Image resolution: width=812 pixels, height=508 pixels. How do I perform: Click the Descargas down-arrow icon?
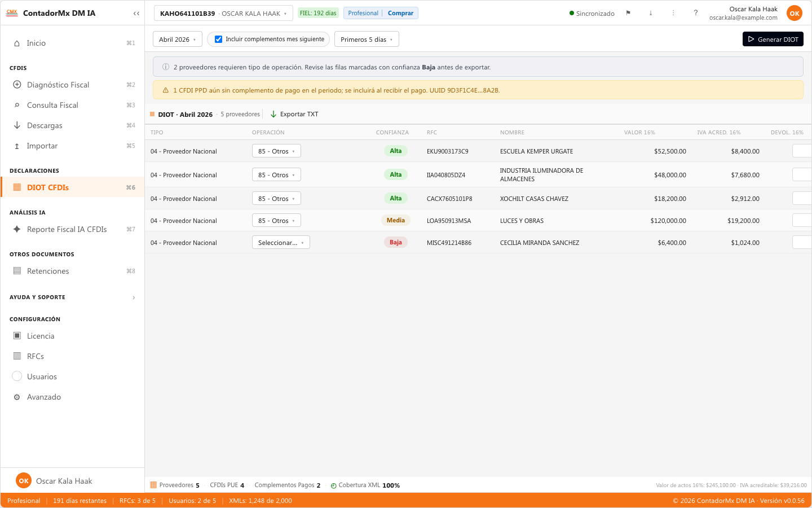pyautogui.click(x=17, y=125)
